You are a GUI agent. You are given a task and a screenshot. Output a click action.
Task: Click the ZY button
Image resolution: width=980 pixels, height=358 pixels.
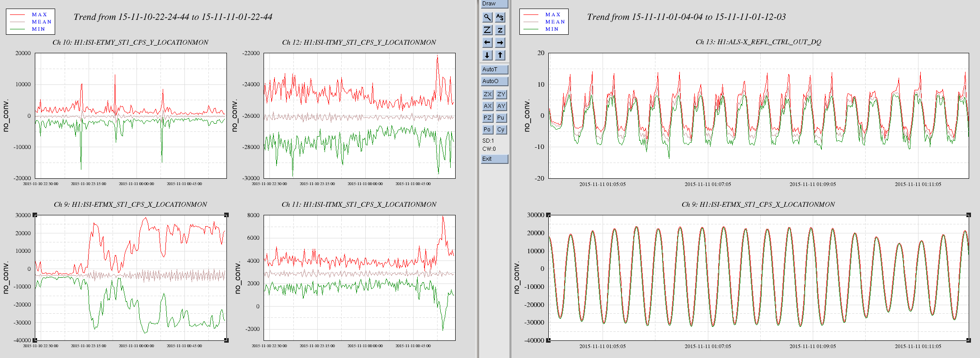(501, 94)
